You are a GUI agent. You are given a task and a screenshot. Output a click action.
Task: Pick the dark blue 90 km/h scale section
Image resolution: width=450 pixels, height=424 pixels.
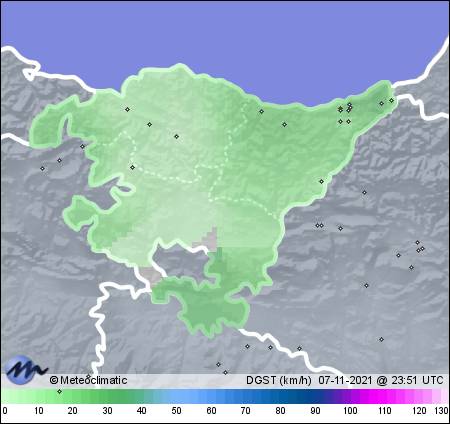tap(315, 397)
